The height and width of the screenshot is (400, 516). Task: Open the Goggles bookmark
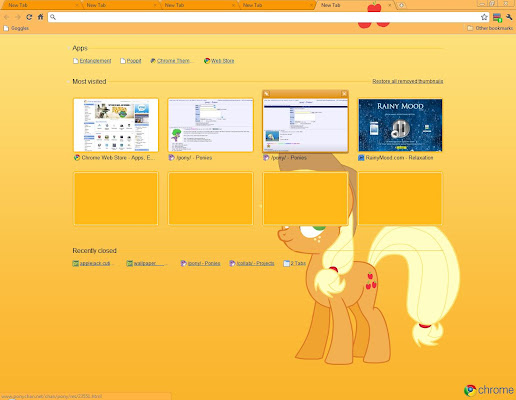[16, 28]
